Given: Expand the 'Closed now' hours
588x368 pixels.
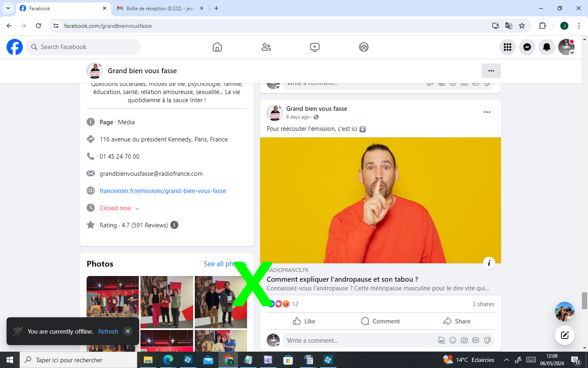Looking at the screenshot, I should [x=119, y=208].
